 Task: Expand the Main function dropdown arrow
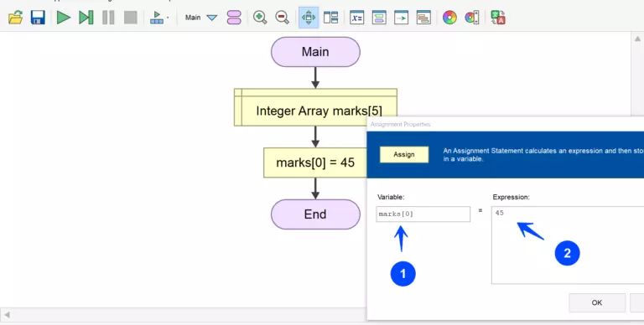(x=212, y=18)
